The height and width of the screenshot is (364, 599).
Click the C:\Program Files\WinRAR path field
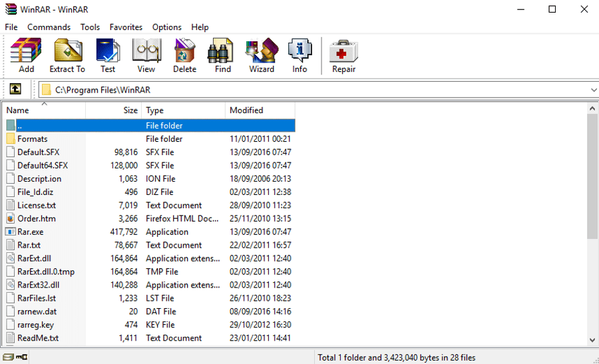coord(319,90)
